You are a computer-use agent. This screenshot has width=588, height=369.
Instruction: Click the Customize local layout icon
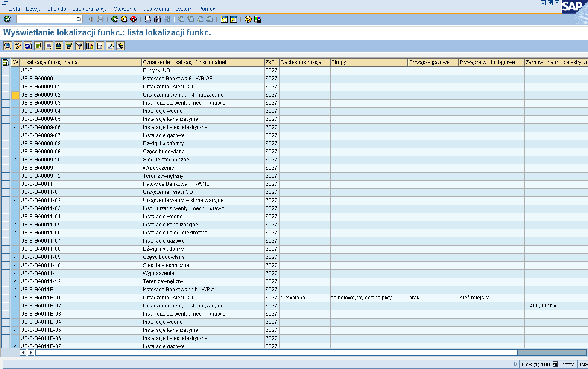point(257,19)
